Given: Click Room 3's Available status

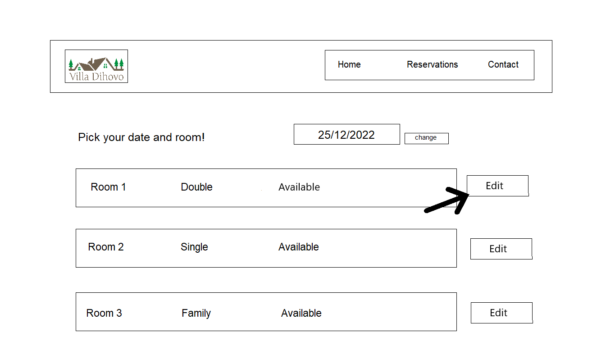Looking at the screenshot, I should (301, 313).
